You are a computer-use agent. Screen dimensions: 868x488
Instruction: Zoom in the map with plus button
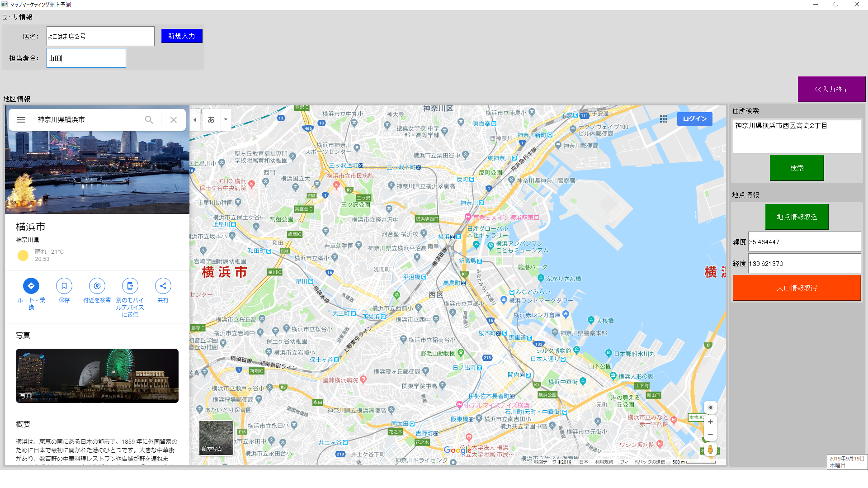(710, 422)
